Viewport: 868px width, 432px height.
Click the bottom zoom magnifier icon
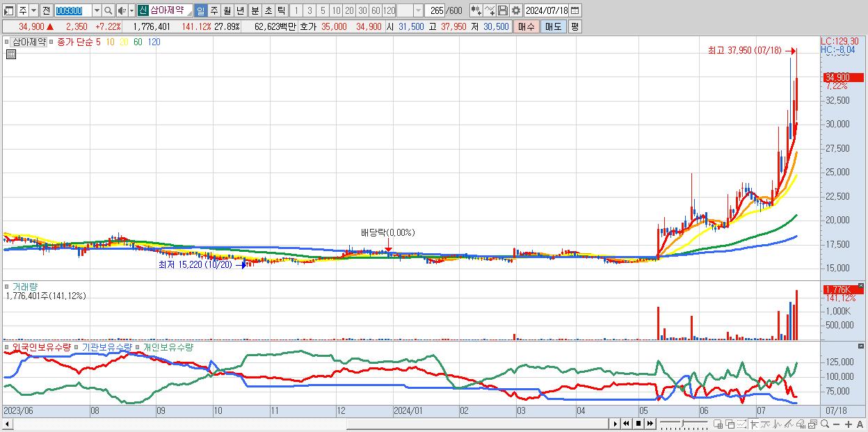[x=825, y=424]
